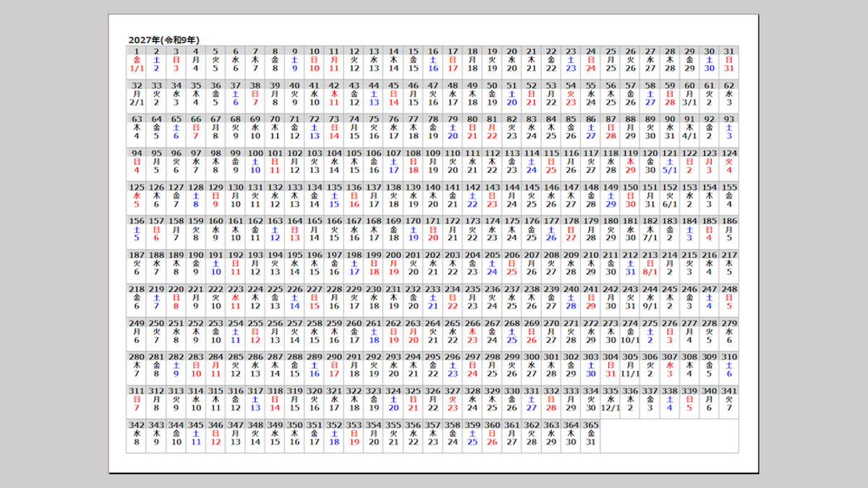Click the "11/1" date cell

[630, 374]
